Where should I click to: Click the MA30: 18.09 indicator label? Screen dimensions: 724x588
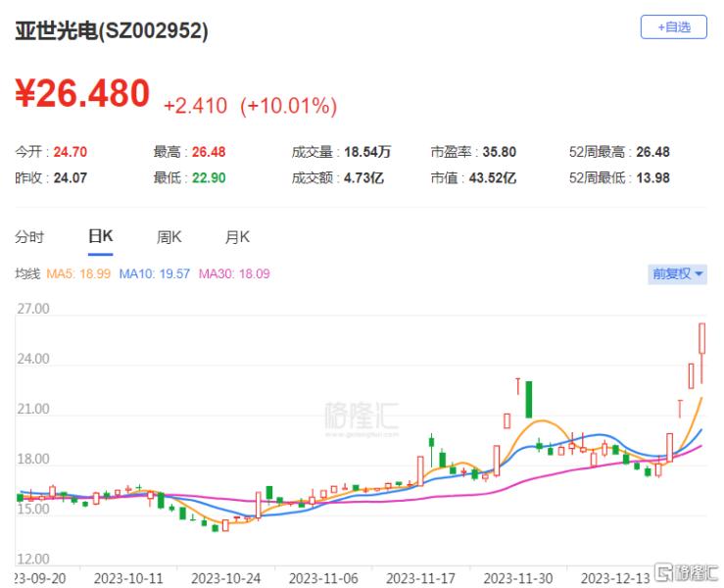[x=234, y=273]
